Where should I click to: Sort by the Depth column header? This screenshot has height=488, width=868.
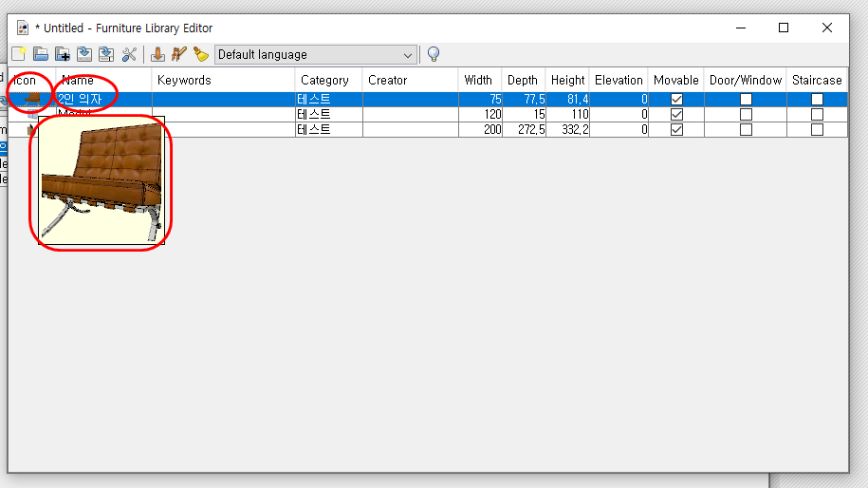pos(524,81)
